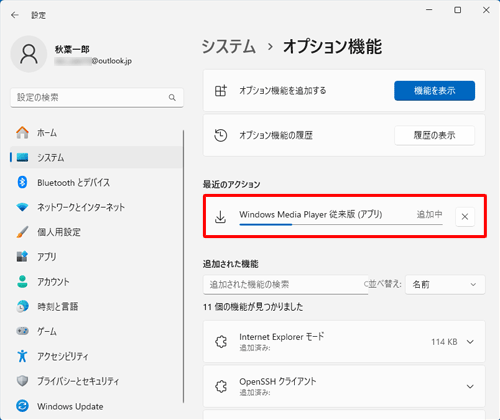The width and height of the screenshot is (500, 420).
Task: Click the システム breadcrumb link
Action: 229,46
